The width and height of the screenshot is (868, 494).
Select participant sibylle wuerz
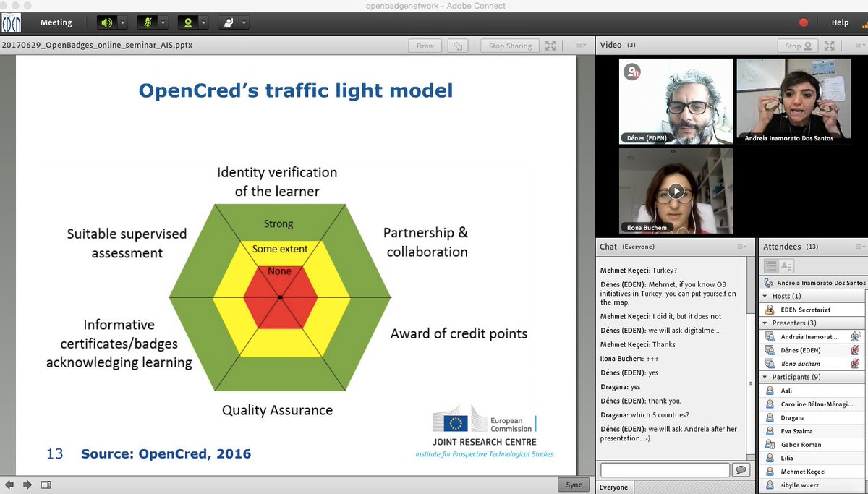point(813,485)
